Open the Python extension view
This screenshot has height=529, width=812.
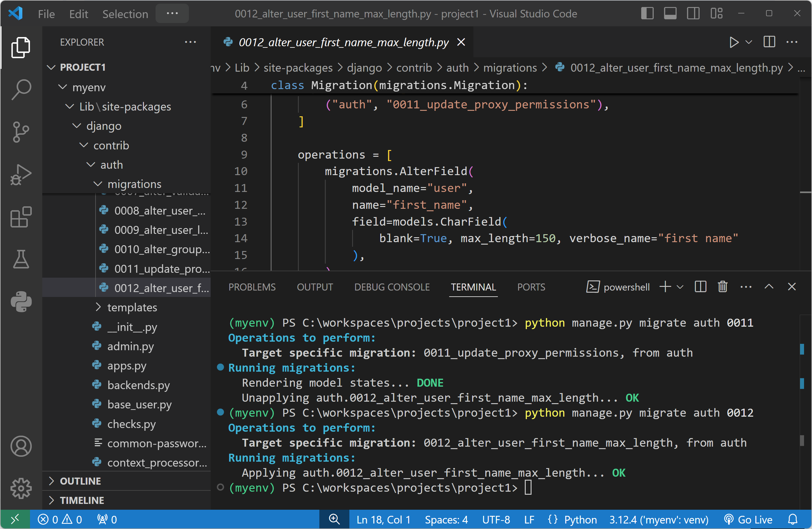(x=21, y=302)
